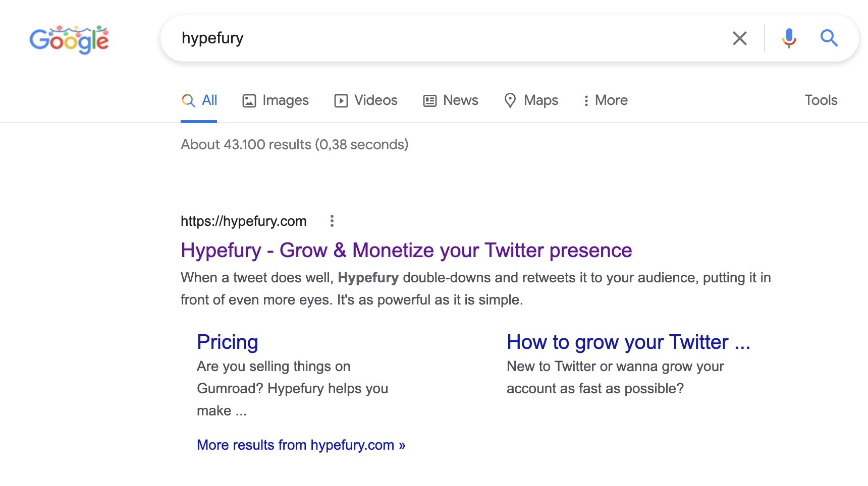Clear the search box with the X icon
Viewport: 868px width, 486px height.
739,38
